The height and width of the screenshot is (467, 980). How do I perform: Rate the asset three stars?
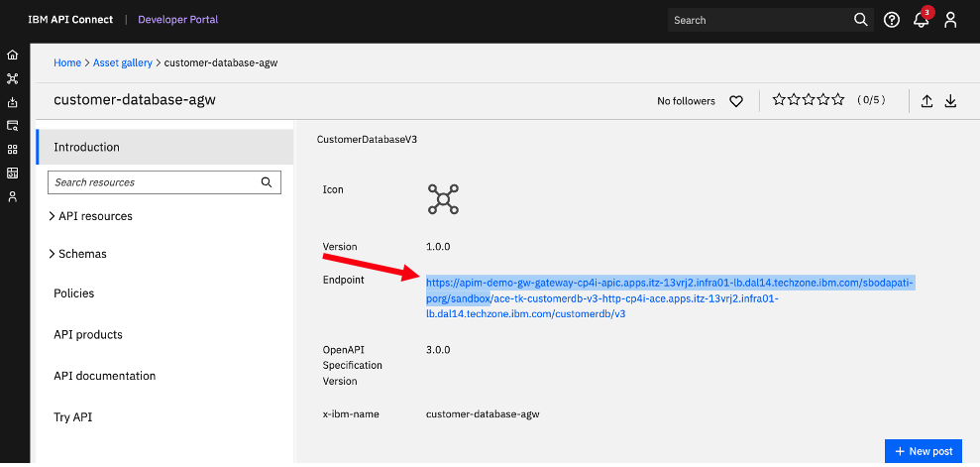coord(809,99)
